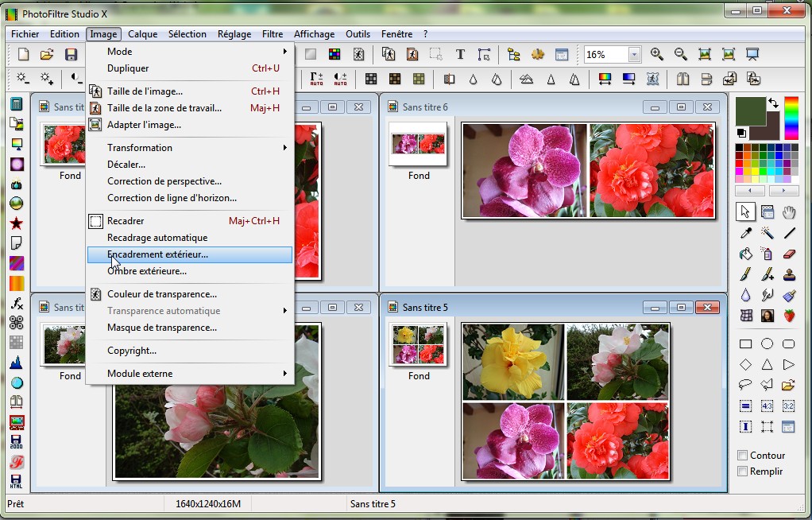Pick the strawberry nozzle tool

[789, 315]
